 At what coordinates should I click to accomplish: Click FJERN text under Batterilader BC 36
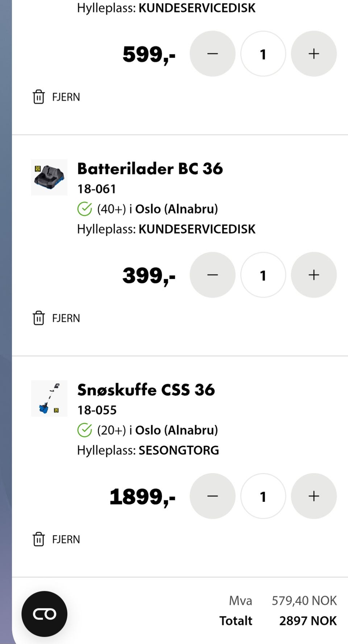(66, 318)
